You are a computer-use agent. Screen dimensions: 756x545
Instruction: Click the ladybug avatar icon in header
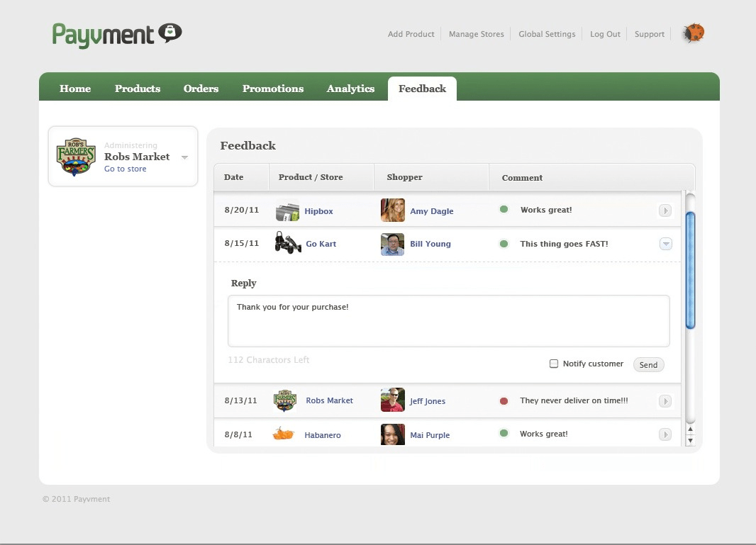(x=693, y=33)
